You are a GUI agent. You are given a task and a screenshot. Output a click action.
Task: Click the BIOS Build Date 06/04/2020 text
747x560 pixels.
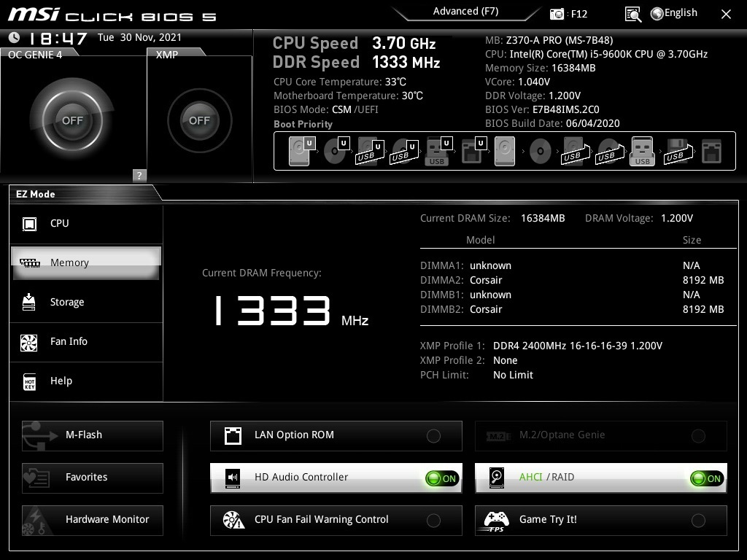click(x=552, y=124)
